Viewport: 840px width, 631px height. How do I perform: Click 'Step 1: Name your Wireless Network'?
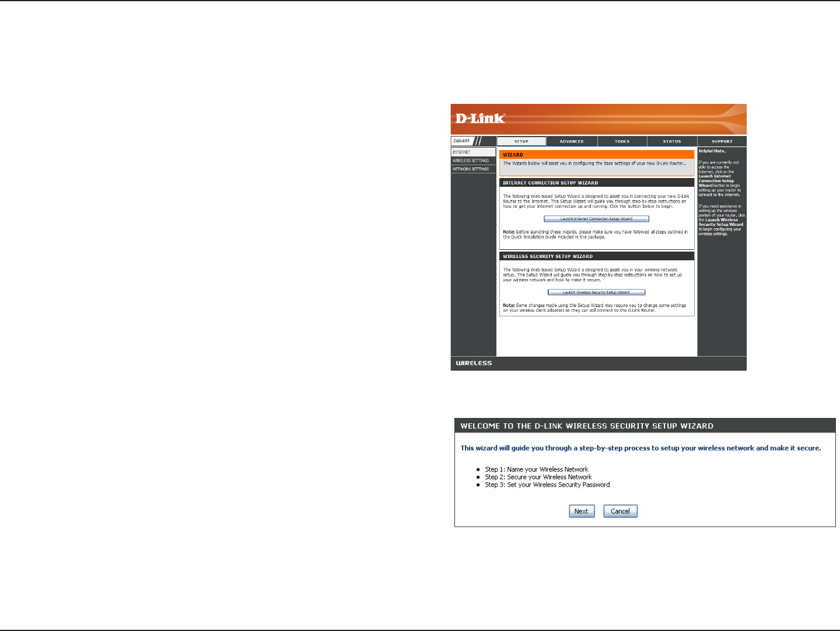[x=537, y=469]
